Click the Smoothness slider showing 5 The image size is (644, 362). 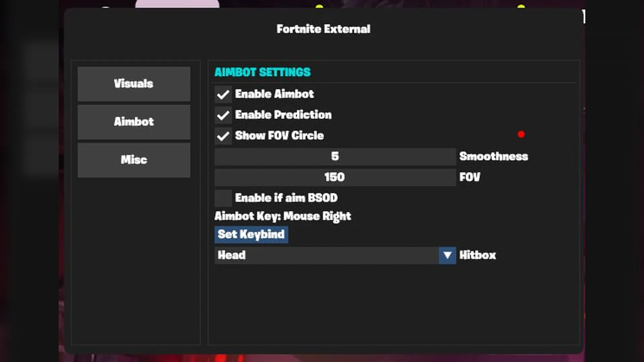click(x=335, y=157)
